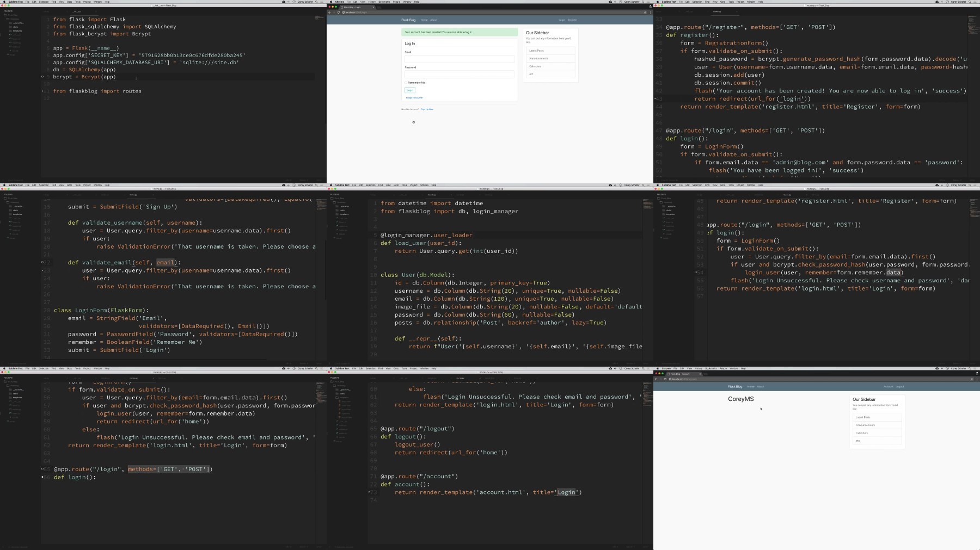This screenshot has width=980, height=550.
Task: Click the Flask Blog brand on the Login page
Action: [408, 20]
